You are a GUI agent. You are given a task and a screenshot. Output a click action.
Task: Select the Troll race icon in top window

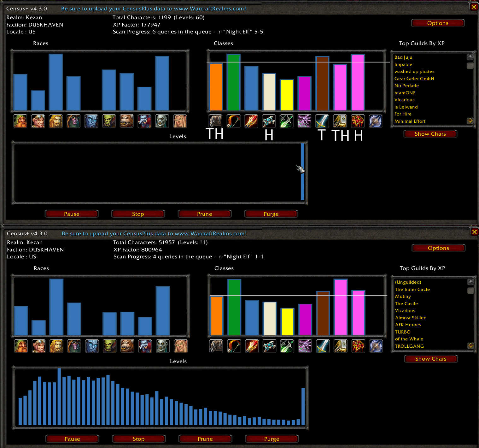tap(144, 121)
